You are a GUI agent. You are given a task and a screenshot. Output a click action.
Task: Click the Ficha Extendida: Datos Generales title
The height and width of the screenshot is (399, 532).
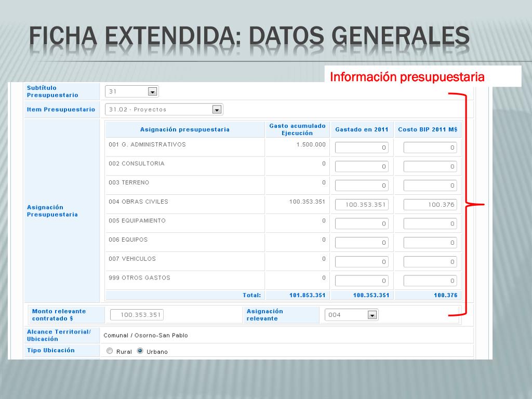249,36
